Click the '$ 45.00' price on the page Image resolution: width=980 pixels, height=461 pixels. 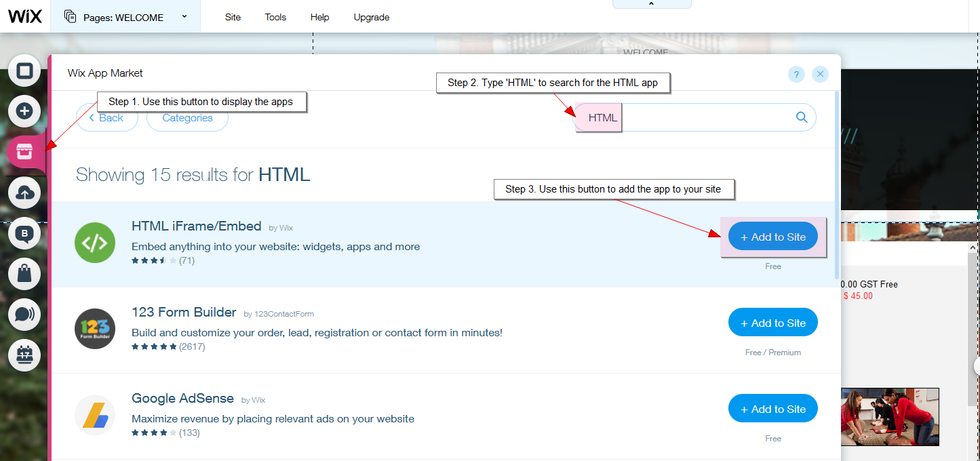[x=858, y=296]
